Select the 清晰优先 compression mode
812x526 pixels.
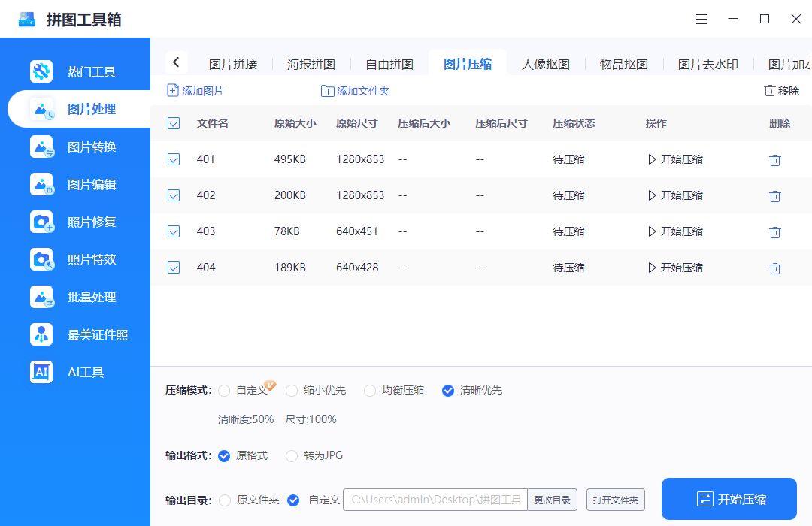[x=448, y=390]
